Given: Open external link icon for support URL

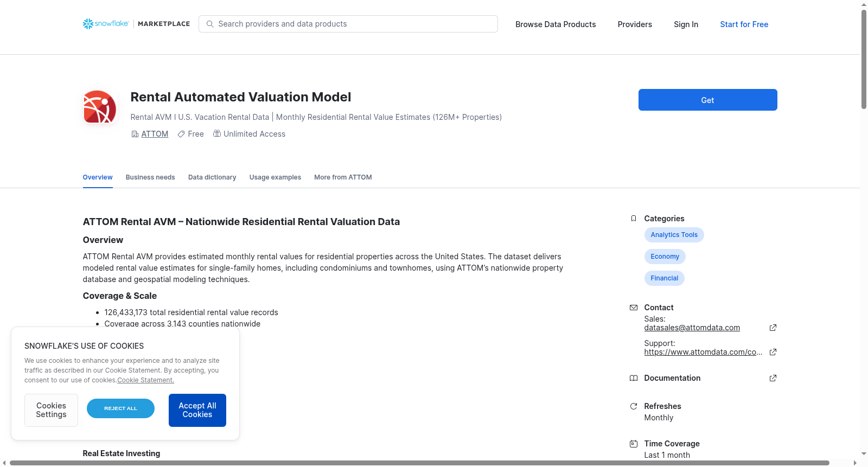Looking at the screenshot, I should [x=773, y=352].
